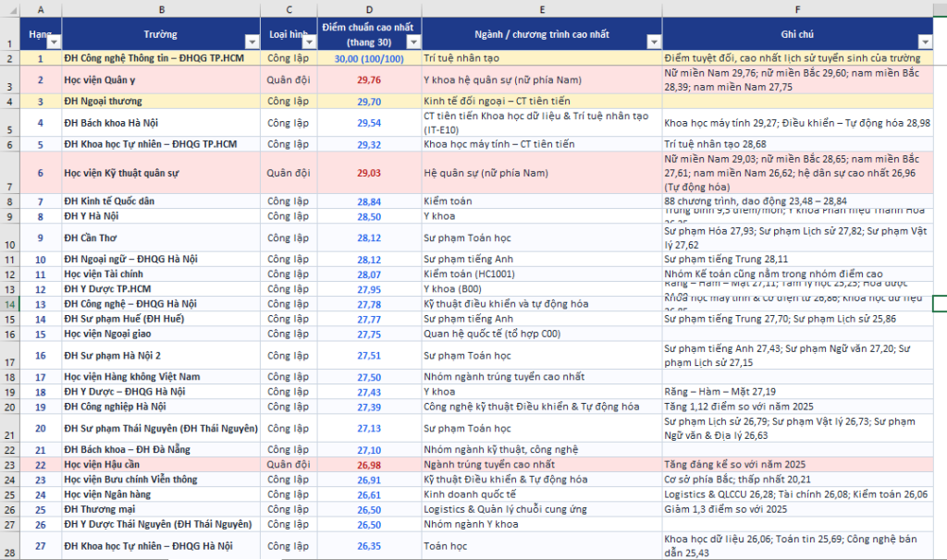Click the ĐH Công nghiệp Hà Nội cell

tap(161, 407)
